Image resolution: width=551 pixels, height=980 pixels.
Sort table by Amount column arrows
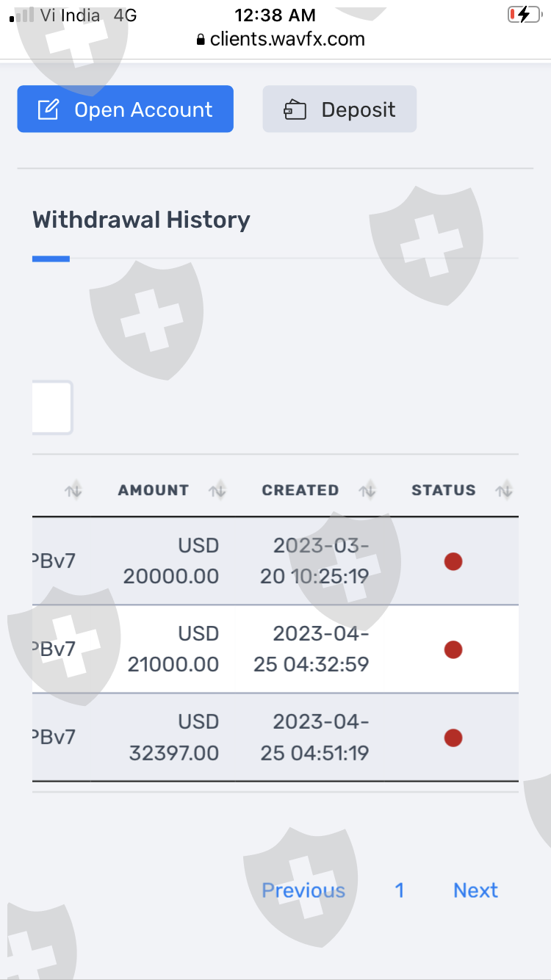217,491
